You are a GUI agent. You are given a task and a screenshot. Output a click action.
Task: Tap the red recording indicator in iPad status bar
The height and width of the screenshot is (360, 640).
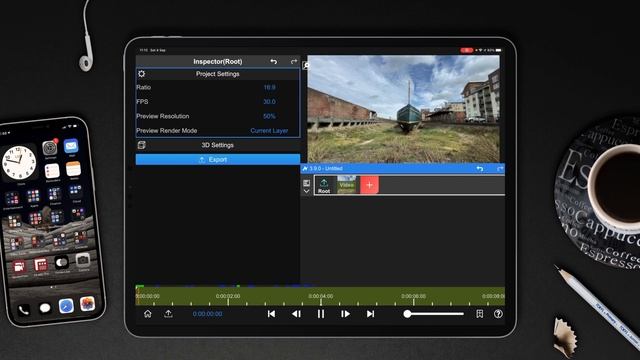tap(467, 50)
